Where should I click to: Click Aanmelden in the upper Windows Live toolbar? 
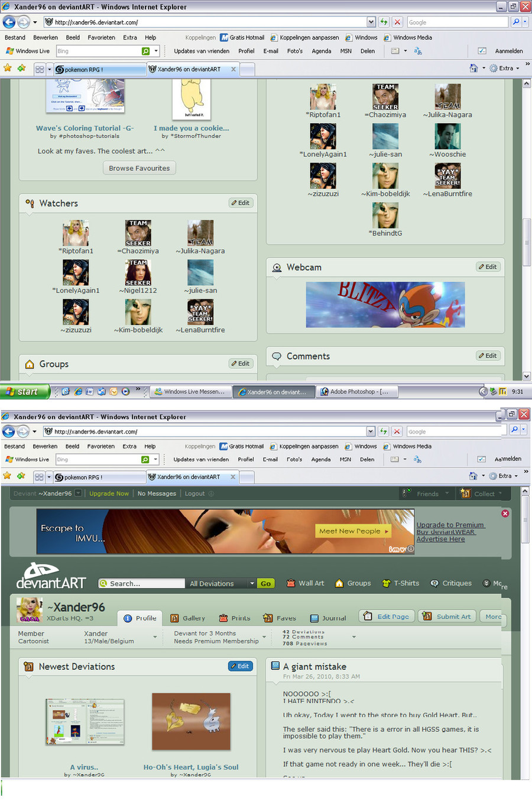509,51
